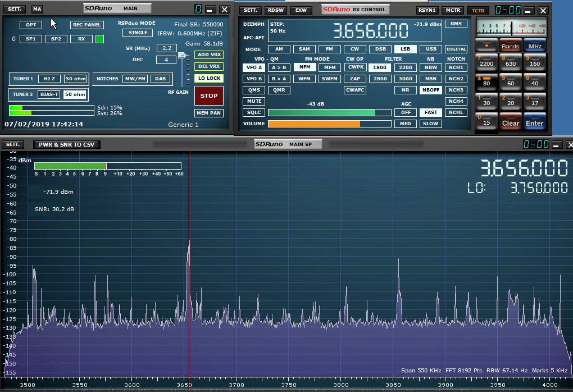573x392 pixels.
Task: Select the 20 band keypad button
Action: pos(511,101)
